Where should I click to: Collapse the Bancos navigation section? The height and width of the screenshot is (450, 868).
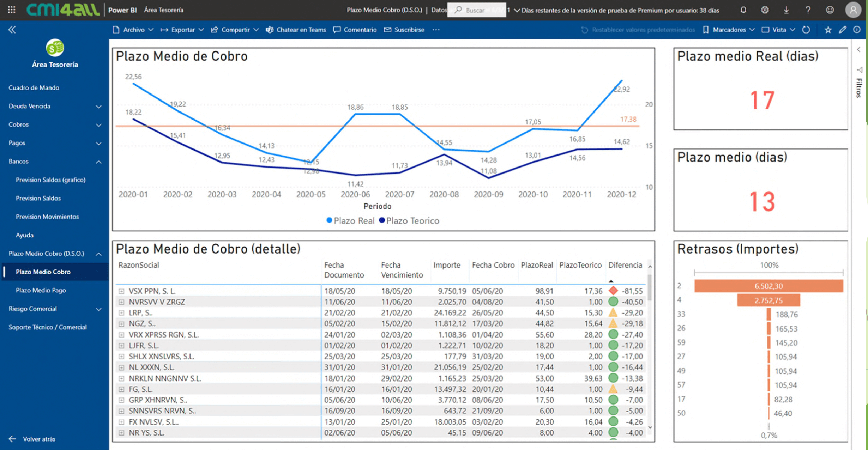coord(98,162)
